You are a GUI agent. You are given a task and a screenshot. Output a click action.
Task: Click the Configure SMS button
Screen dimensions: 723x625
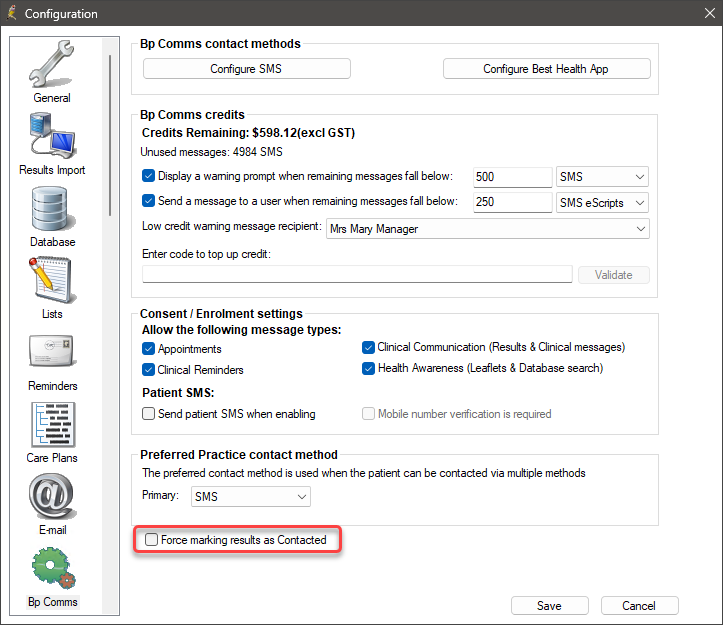coord(246,69)
